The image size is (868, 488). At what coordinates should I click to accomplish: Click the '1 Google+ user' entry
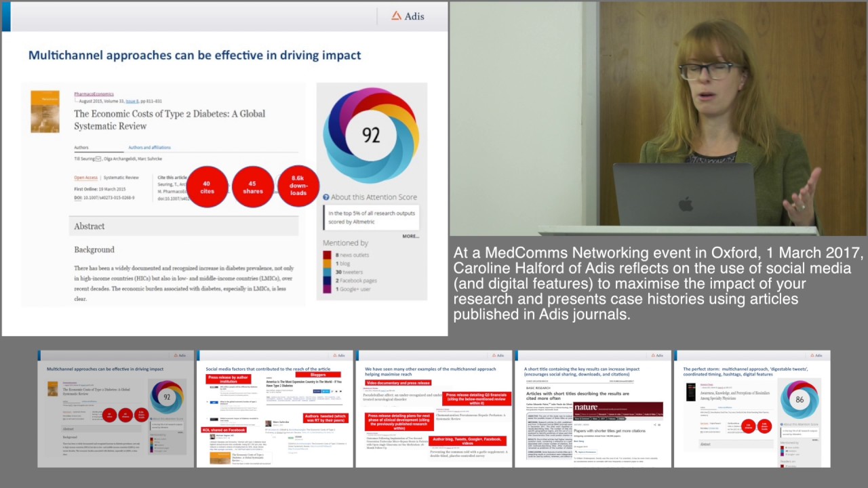point(354,289)
